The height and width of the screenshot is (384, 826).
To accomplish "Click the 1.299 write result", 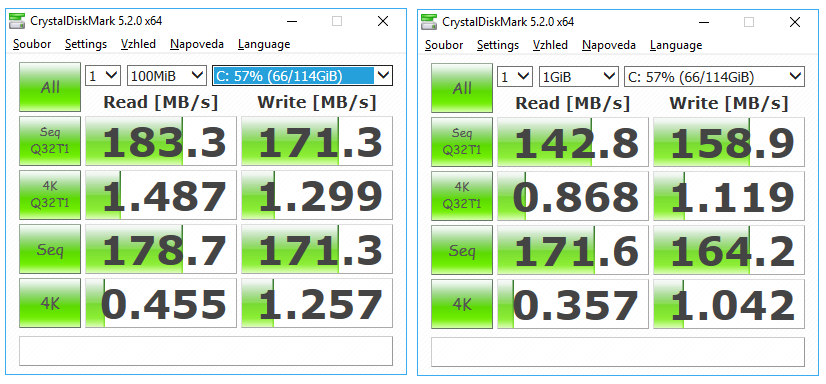I will [x=317, y=194].
